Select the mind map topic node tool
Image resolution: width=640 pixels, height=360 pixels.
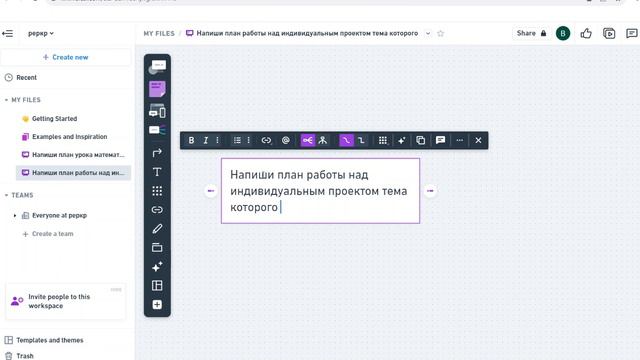click(x=157, y=67)
